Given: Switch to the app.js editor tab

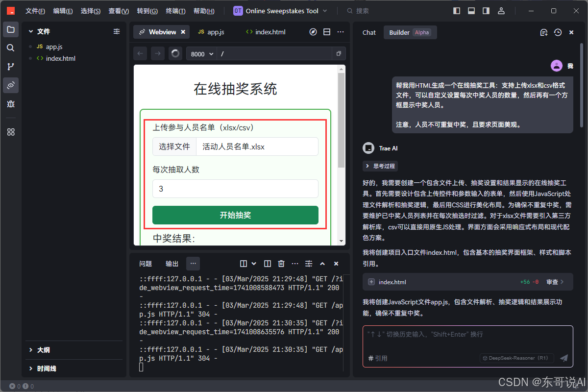Looking at the screenshot, I should (211, 32).
